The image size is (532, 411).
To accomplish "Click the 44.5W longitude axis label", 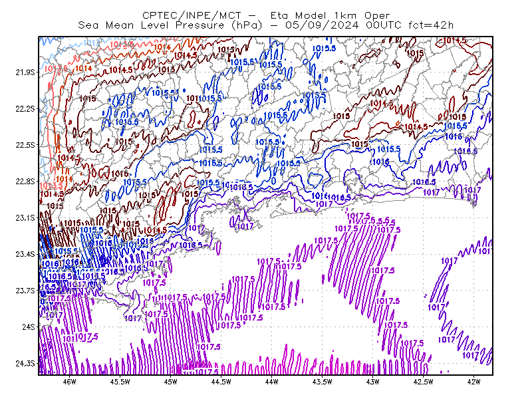I will click(x=221, y=382).
